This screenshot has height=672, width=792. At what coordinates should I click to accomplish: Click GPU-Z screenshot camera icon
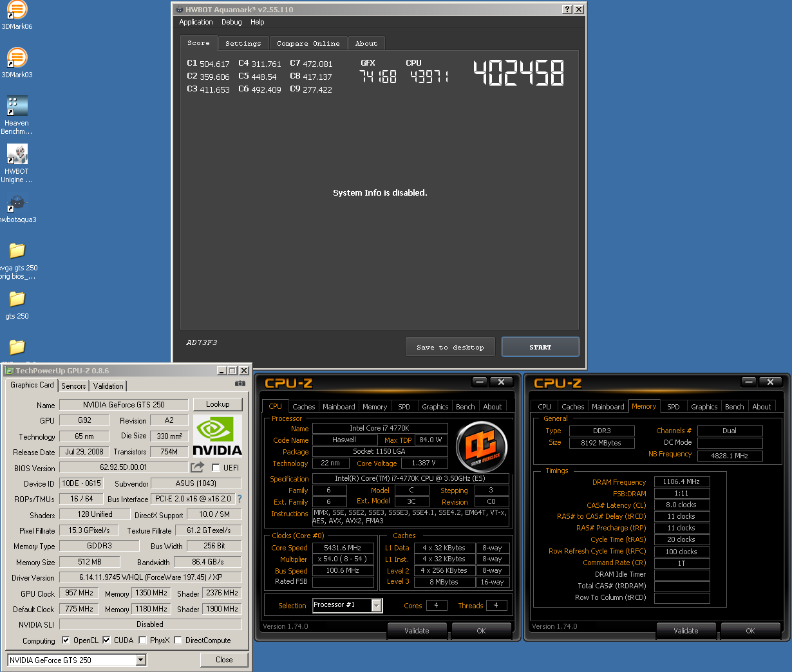point(240,384)
